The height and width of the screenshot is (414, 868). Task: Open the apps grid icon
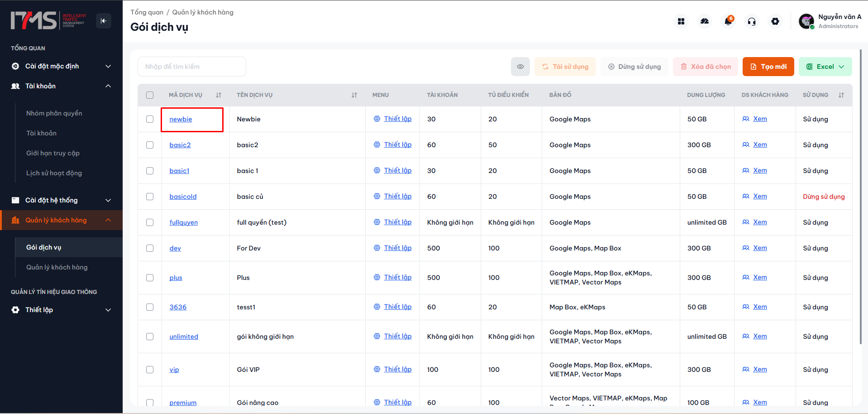point(681,21)
